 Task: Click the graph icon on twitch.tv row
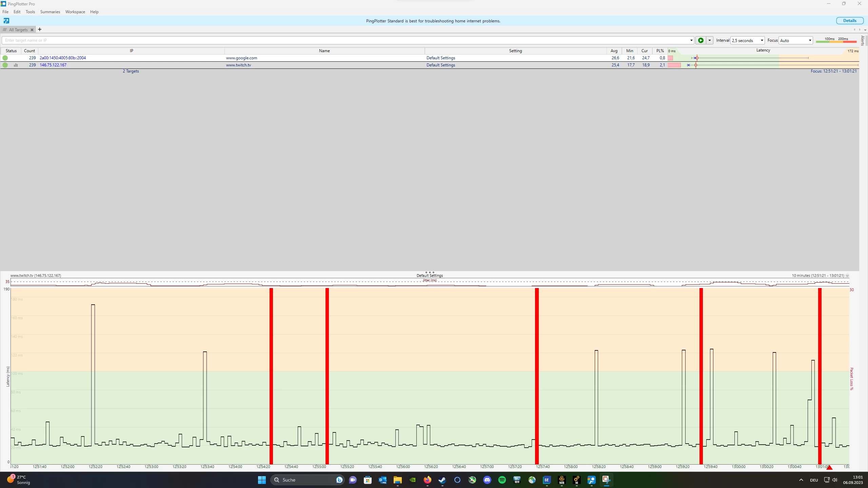pyautogui.click(x=16, y=65)
